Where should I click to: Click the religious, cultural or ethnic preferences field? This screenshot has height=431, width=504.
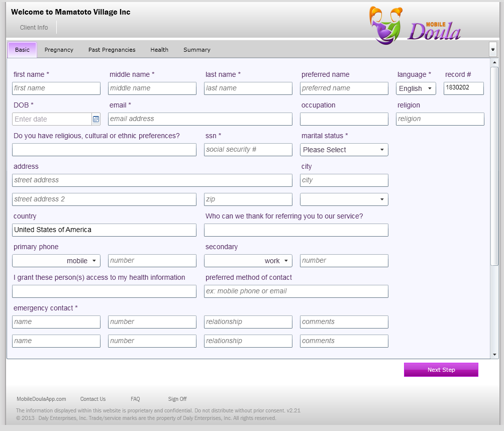point(104,150)
